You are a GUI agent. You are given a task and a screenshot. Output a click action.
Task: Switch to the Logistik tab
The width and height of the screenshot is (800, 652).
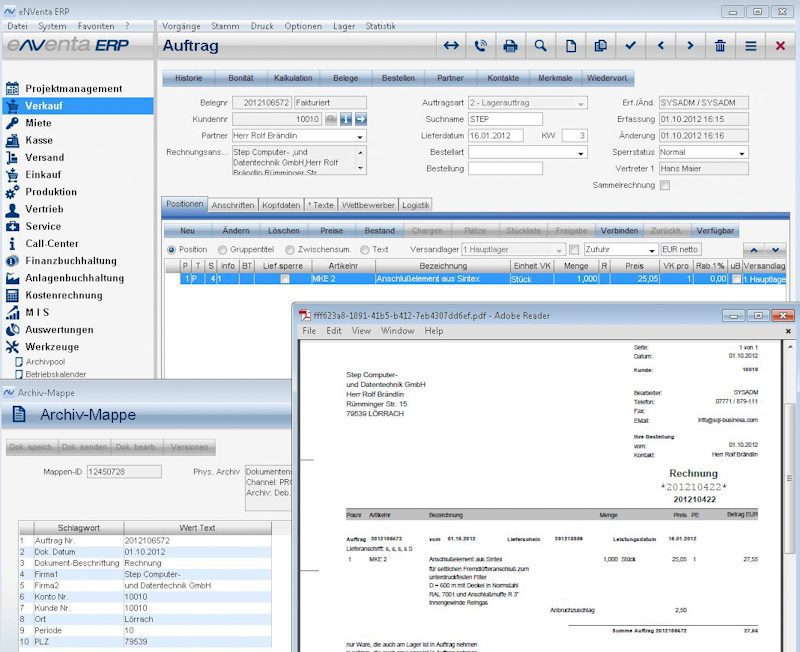coord(415,205)
